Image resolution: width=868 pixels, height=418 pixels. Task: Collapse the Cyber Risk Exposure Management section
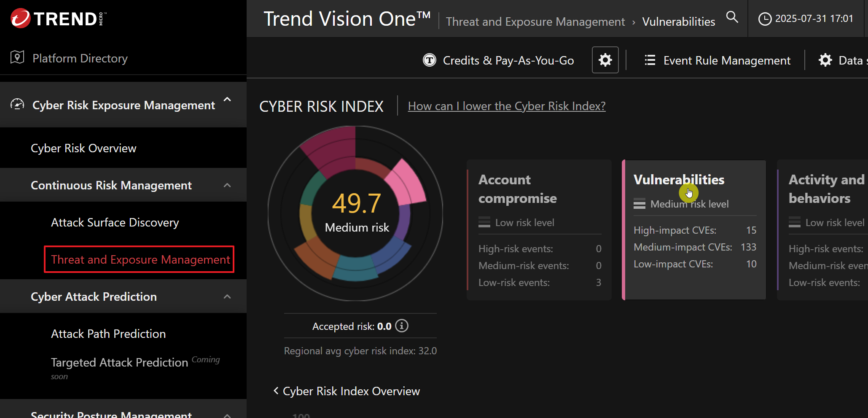pyautogui.click(x=227, y=100)
